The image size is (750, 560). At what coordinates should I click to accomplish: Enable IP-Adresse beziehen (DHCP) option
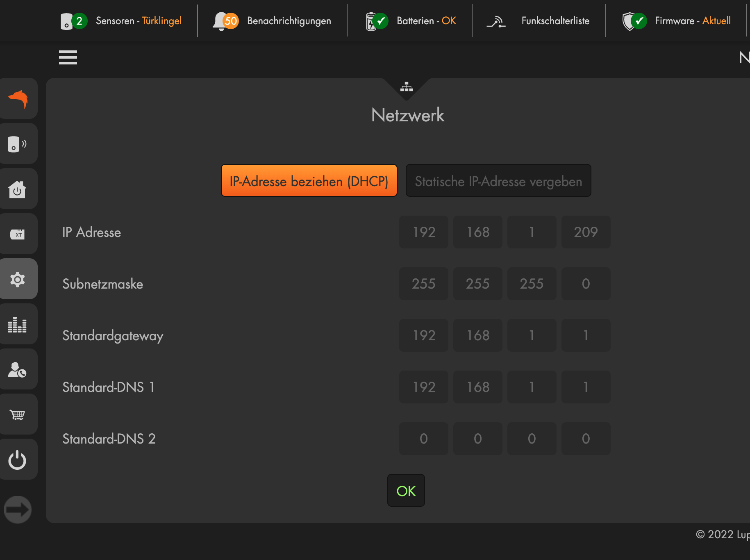click(x=309, y=181)
